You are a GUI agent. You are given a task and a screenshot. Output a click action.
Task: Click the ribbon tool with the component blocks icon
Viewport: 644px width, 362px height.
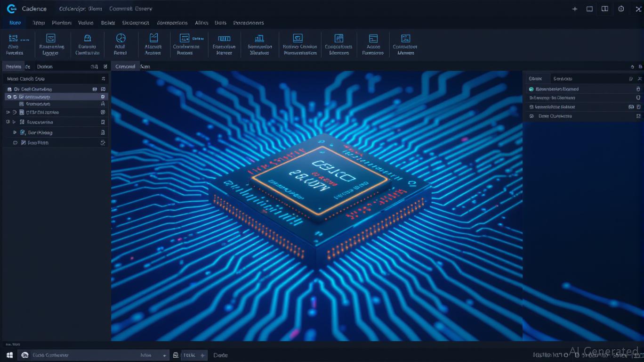pos(338,38)
